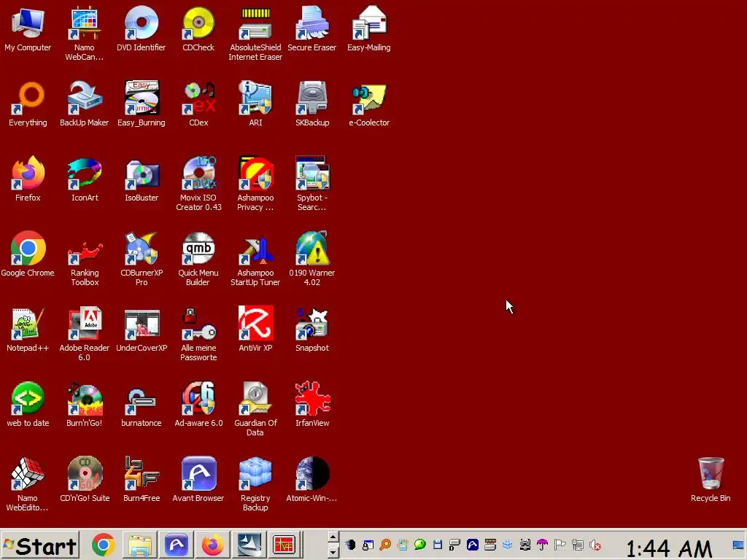Select the CDBurnerXP Pro shortcut

(x=142, y=259)
